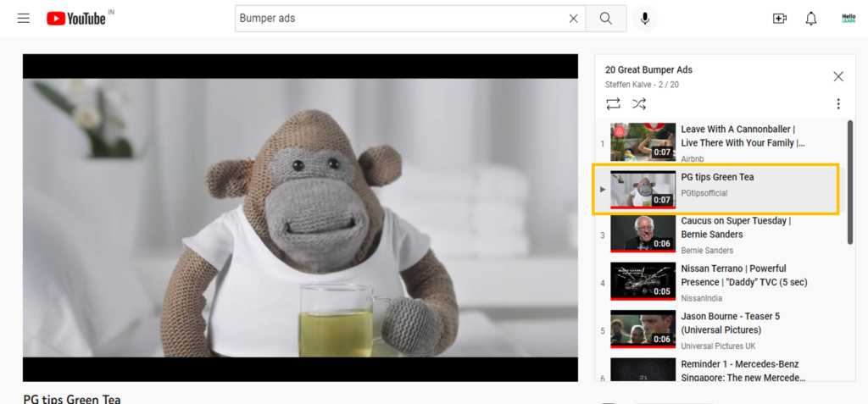This screenshot has width=868, height=404.
Task: Clear the search box text
Action: (574, 19)
